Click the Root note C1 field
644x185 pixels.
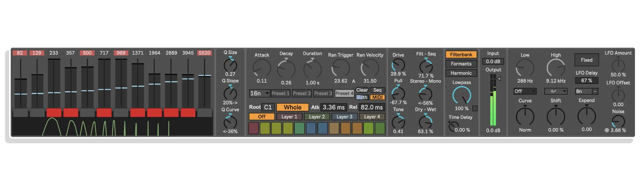(x=268, y=107)
